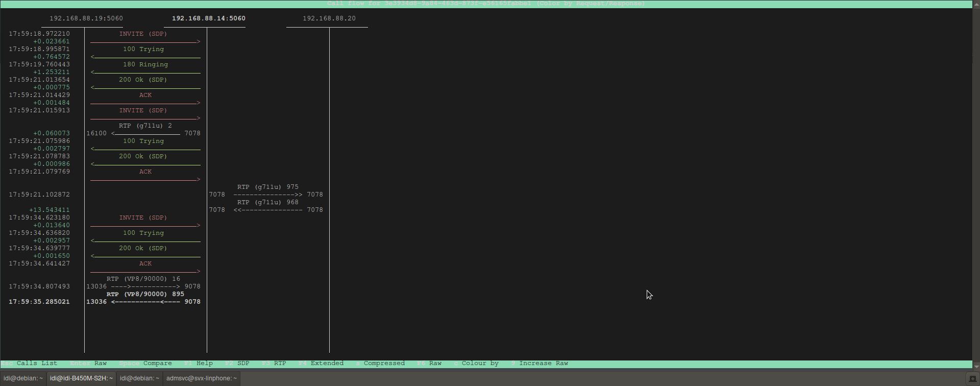Go back with Esc Calls List

(30, 364)
